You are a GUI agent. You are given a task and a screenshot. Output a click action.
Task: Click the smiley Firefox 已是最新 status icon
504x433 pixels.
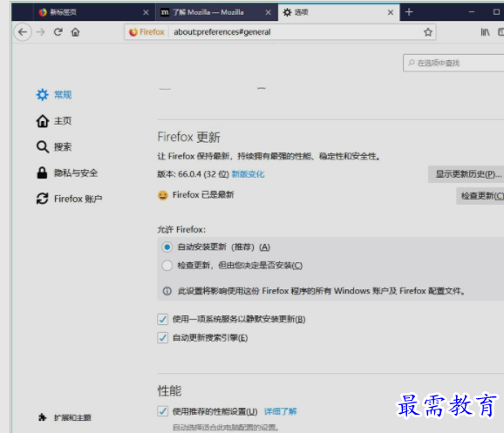point(163,195)
